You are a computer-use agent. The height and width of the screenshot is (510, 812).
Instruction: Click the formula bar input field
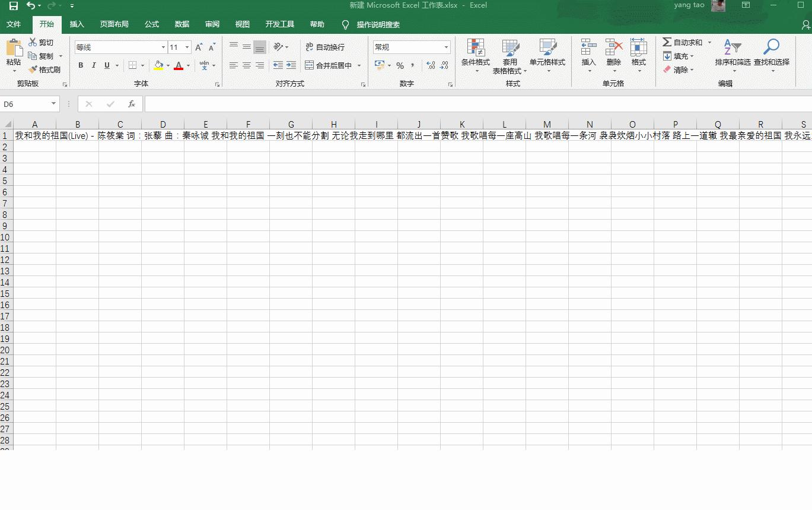[x=478, y=104]
